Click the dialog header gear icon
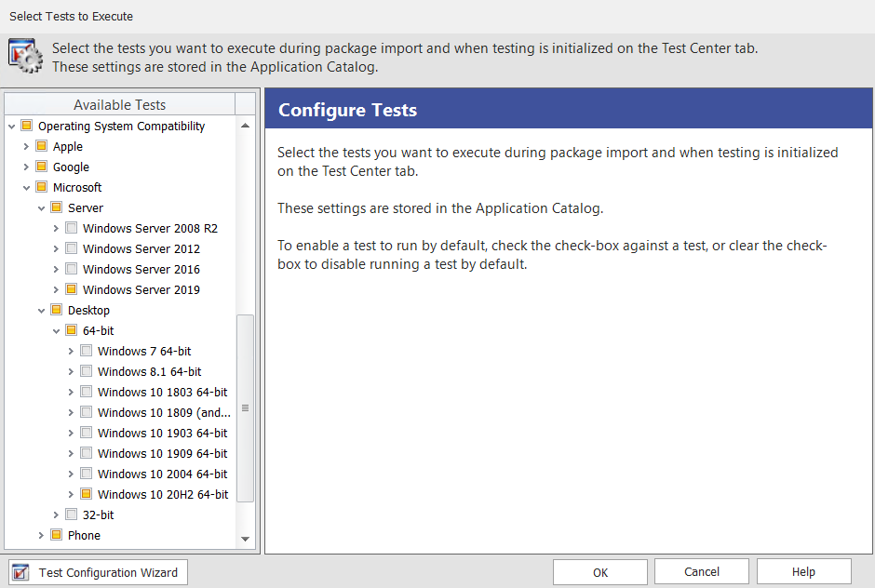875x588 pixels. click(x=26, y=56)
